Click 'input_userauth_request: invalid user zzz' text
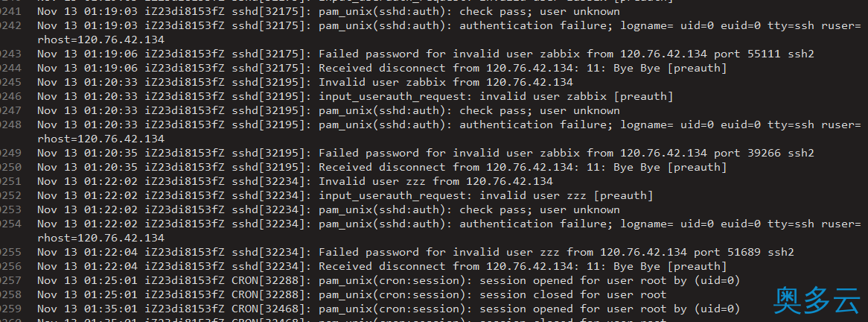Viewport: 868px width, 322px height. 486,195
